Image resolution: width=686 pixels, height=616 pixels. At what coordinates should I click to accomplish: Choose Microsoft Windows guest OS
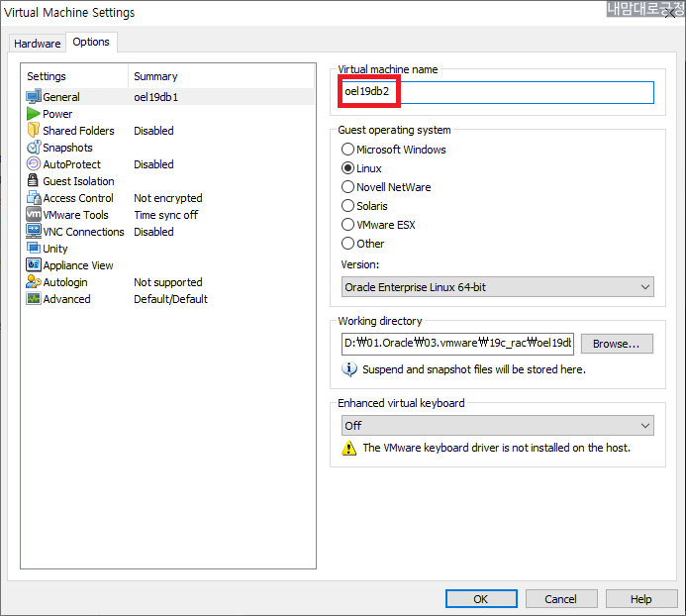click(393, 150)
